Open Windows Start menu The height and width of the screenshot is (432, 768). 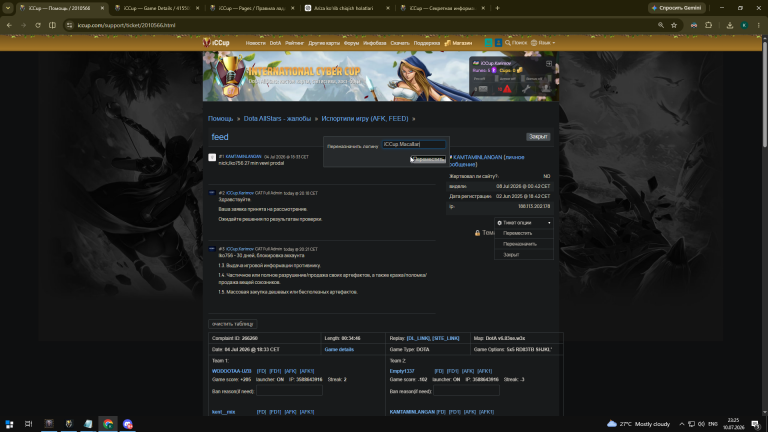(x=9, y=424)
